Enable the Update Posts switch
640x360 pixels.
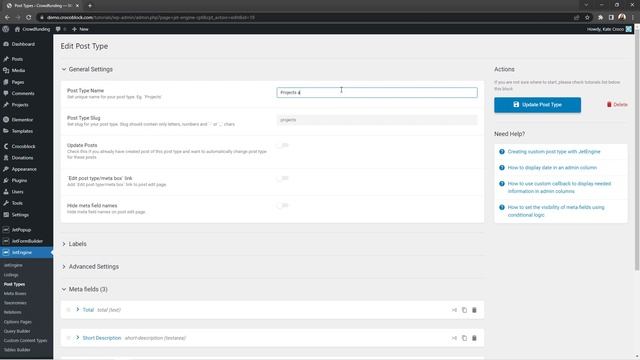282,145
